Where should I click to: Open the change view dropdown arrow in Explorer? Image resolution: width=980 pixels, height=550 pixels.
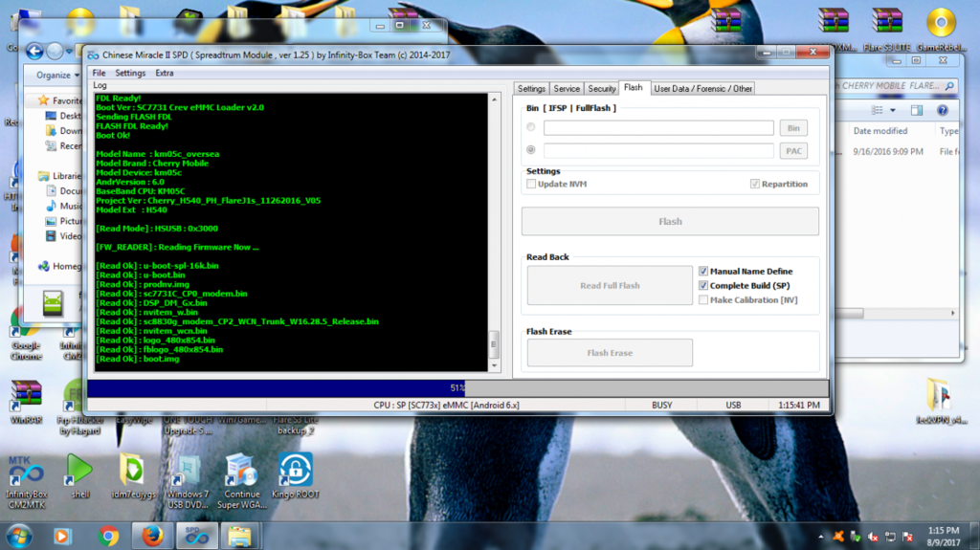pyautogui.click(x=895, y=112)
